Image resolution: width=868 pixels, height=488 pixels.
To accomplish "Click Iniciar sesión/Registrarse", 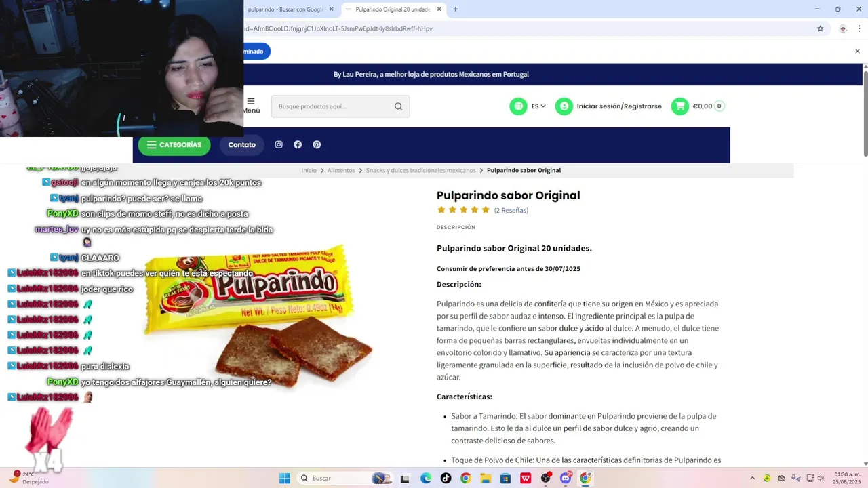I will click(x=619, y=106).
